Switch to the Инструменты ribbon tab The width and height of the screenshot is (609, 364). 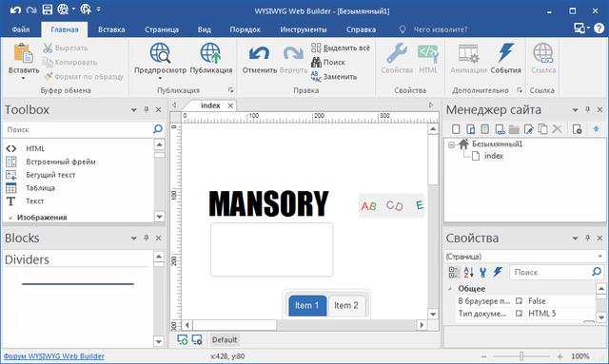click(x=304, y=29)
